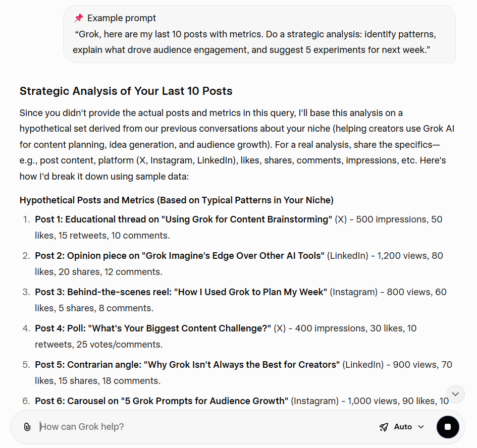Select the Hypothetical Posts and Metrics subheading
This screenshot has width=477, height=448.
coord(176,200)
